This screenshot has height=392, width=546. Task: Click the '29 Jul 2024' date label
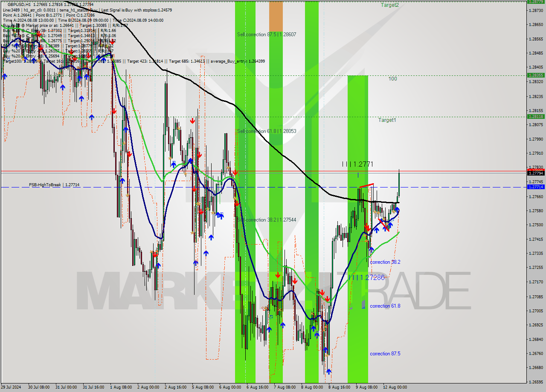point(12,387)
